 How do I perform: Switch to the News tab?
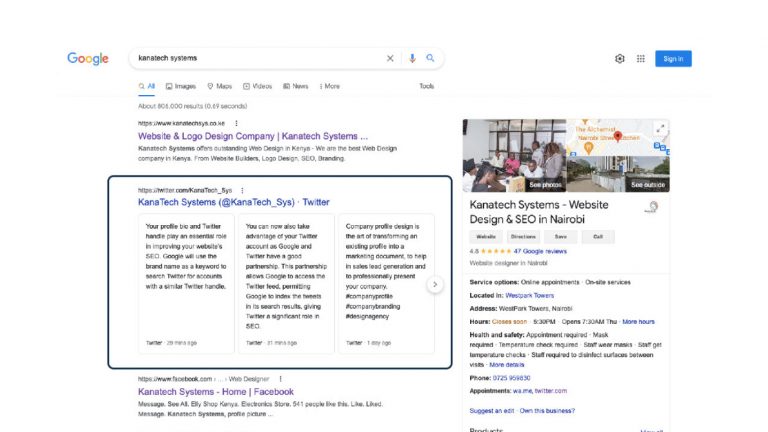tap(295, 86)
